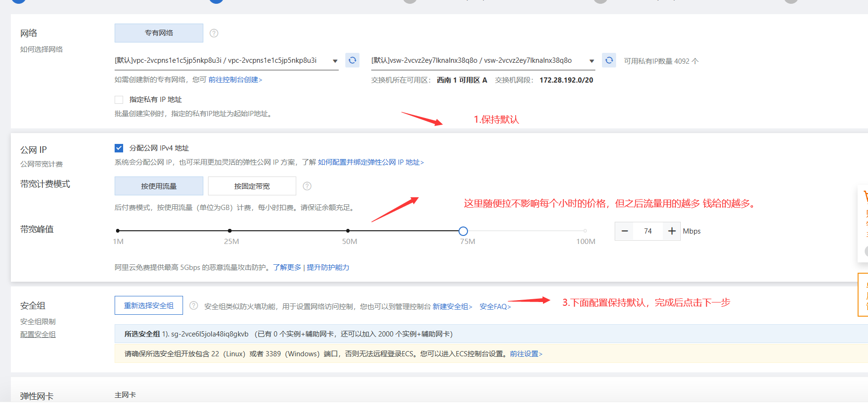The width and height of the screenshot is (868, 403).
Task: Decrease bandwidth with the minus button
Action: click(625, 231)
